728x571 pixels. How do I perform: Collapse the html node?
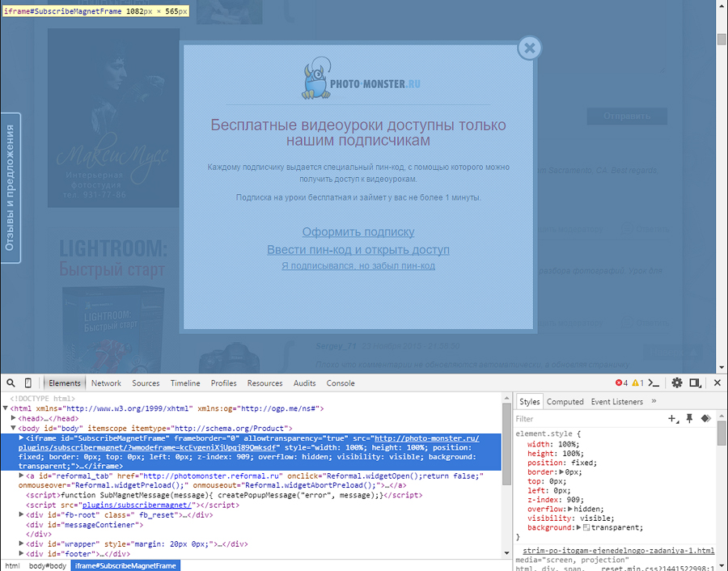click(x=5, y=408)
